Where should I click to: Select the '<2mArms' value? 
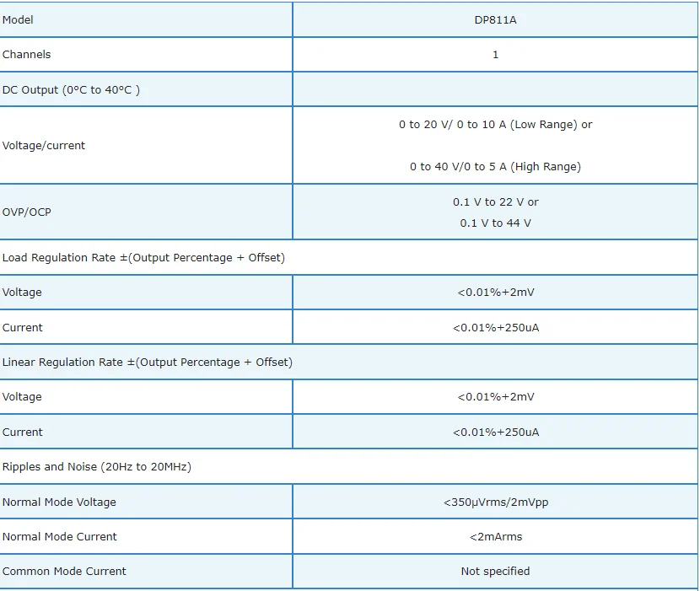tap(496, 536)
